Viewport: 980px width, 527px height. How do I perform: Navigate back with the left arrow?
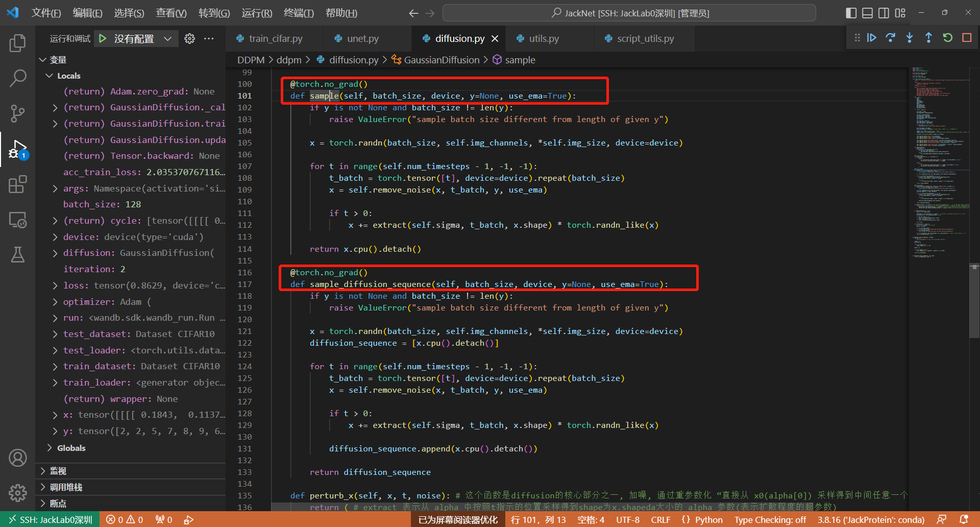click(413, 13)
